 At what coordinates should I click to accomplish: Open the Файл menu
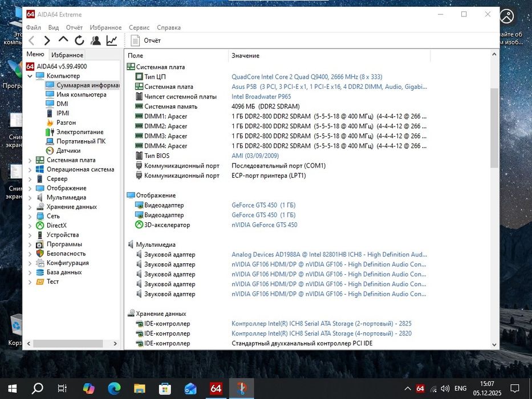pyautogui.click(x=33, y=27)
